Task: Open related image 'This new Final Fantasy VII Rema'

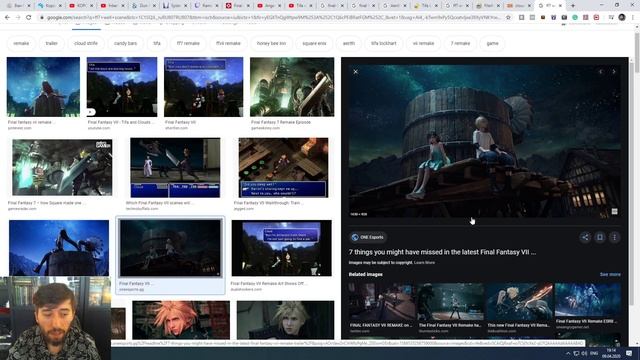Action: tap(519, 302)
